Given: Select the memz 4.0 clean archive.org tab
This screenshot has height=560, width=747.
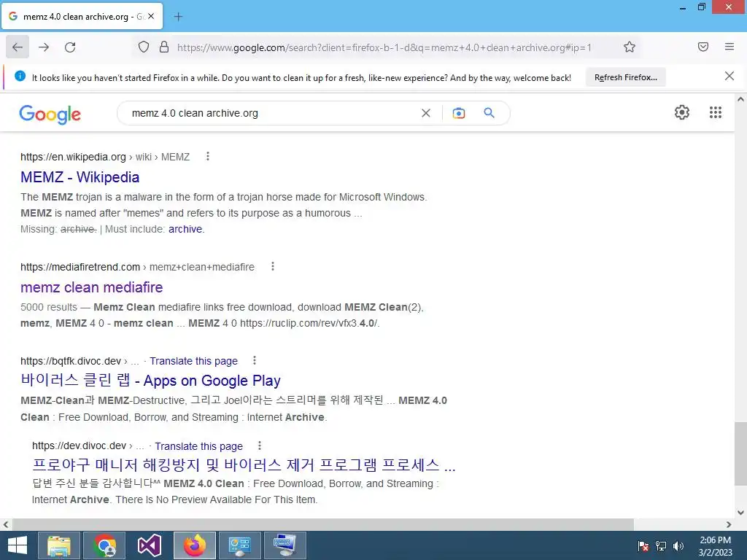Looking at the screenshot, I should [x=82, y=16].
